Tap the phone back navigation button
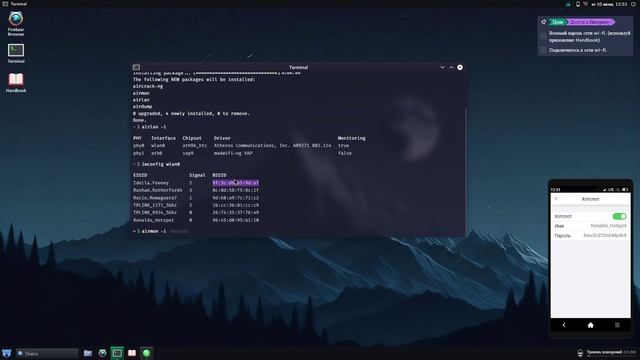This screenshot has height=360, width=640. click(x=564, y=325)
